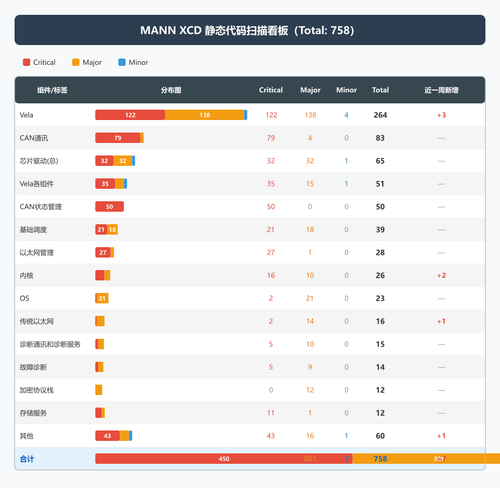This screenshot has width=500, height=488.
Task: Click the '+1' weekly increase for 传统以太网
Action: [x=441, y=321]
